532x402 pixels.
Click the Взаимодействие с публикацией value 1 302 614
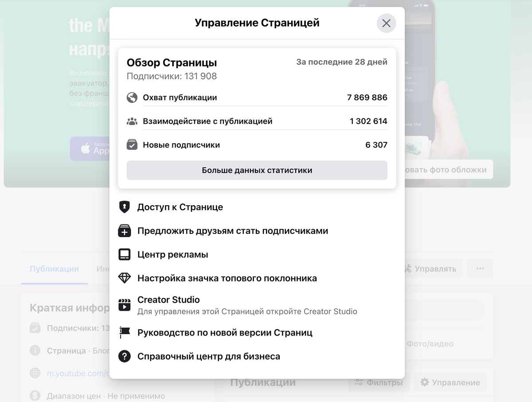tap(368, 121)
